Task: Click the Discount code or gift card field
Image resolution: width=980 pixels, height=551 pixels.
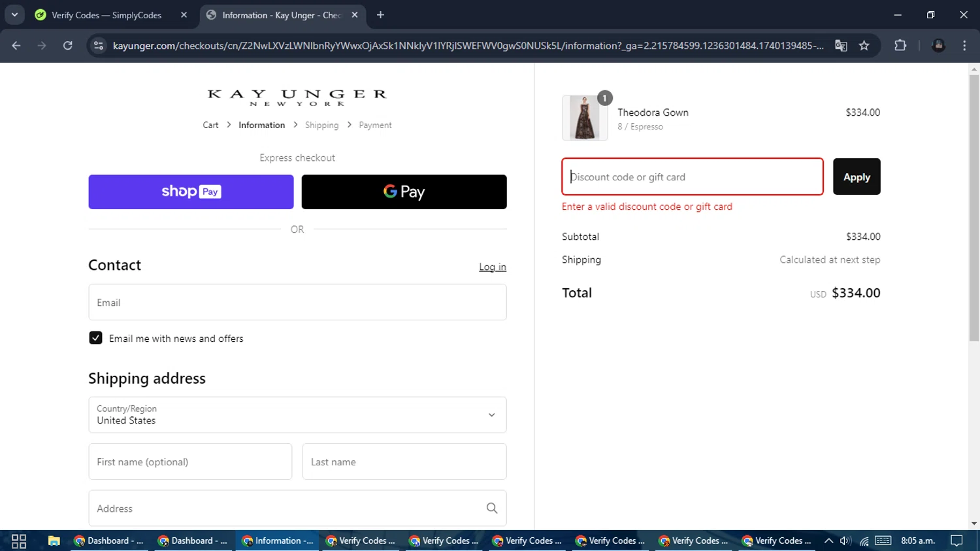Action: click(693, 176)
